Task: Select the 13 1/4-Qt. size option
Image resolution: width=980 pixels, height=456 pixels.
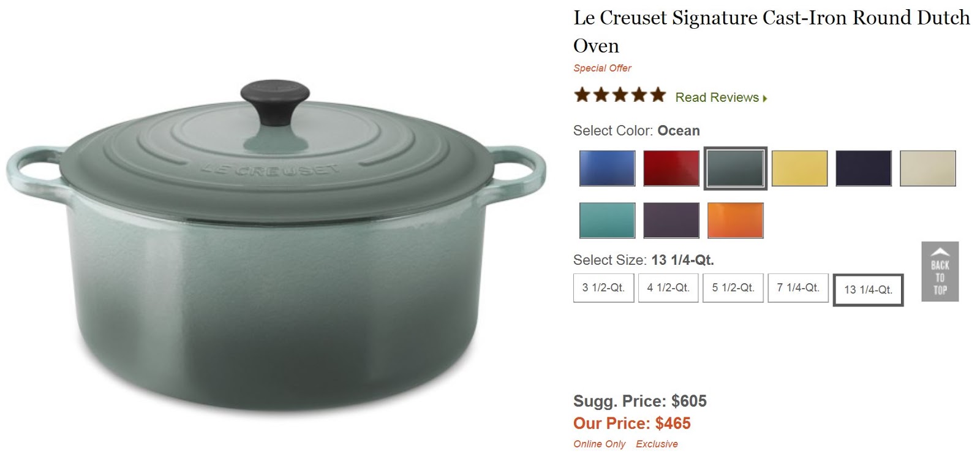Action: tap(868, 290)
